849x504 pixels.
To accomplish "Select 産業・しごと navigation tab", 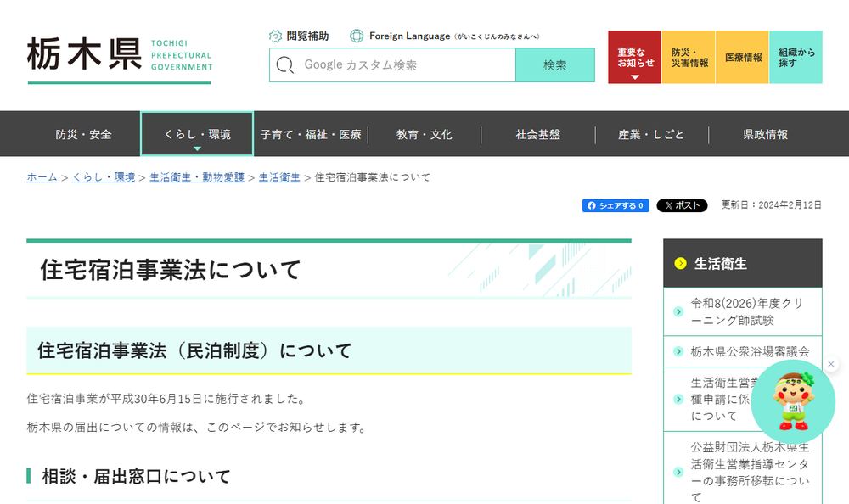I will (651, 134).
